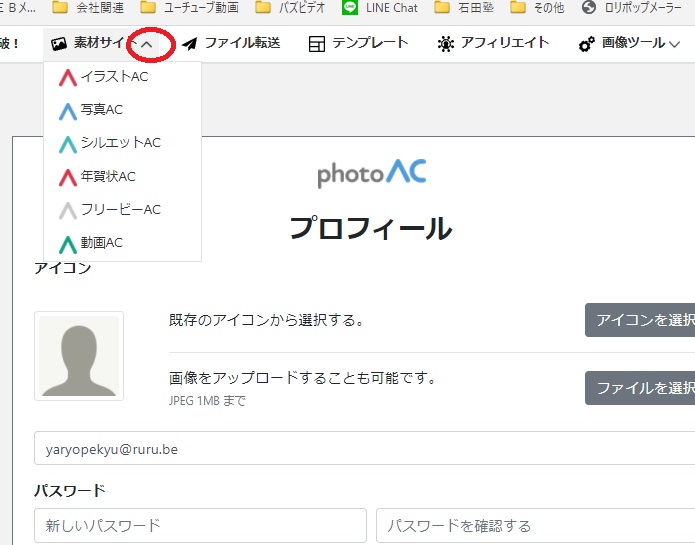Viewport: 695px width, 545px height.
Task: Click the シルエットAC teal logo icon
Action: click(68, 143)
